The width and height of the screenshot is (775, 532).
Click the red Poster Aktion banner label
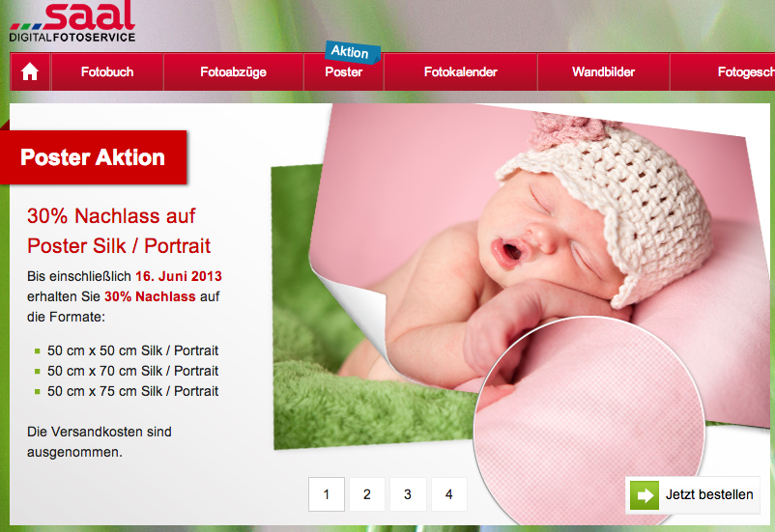coord(93,157)
